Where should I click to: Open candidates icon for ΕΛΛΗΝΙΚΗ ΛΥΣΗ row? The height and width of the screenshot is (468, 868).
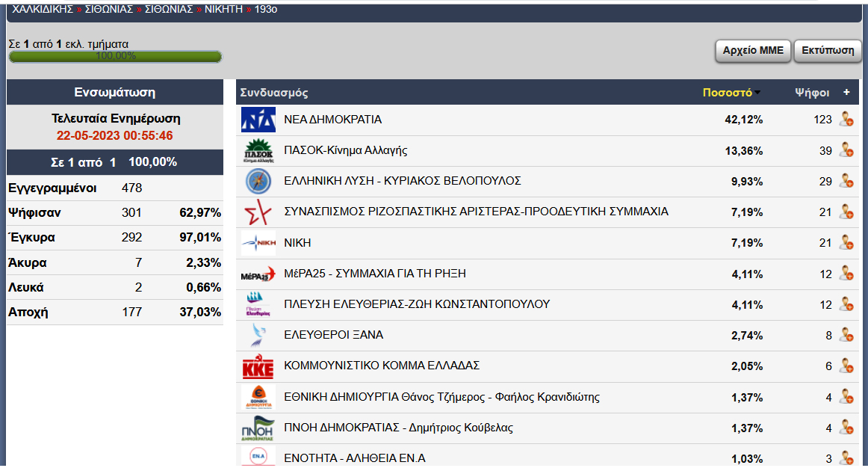click(846, 181)
